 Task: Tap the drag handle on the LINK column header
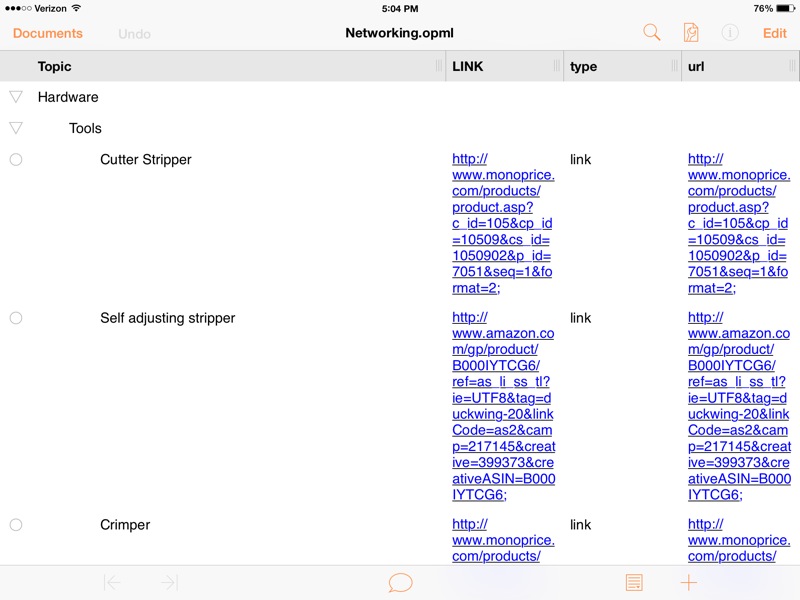(x=557, y=66)
